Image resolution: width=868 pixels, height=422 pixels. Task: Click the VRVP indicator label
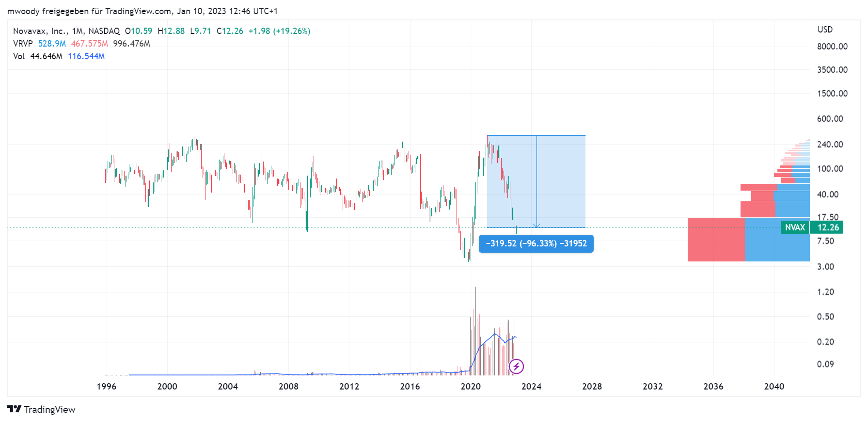(23, 44)
